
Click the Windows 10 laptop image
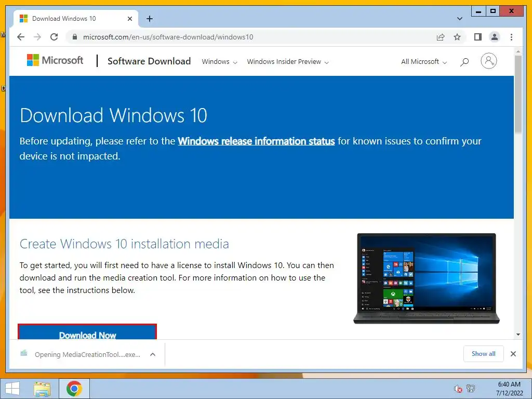pos(427,278)
